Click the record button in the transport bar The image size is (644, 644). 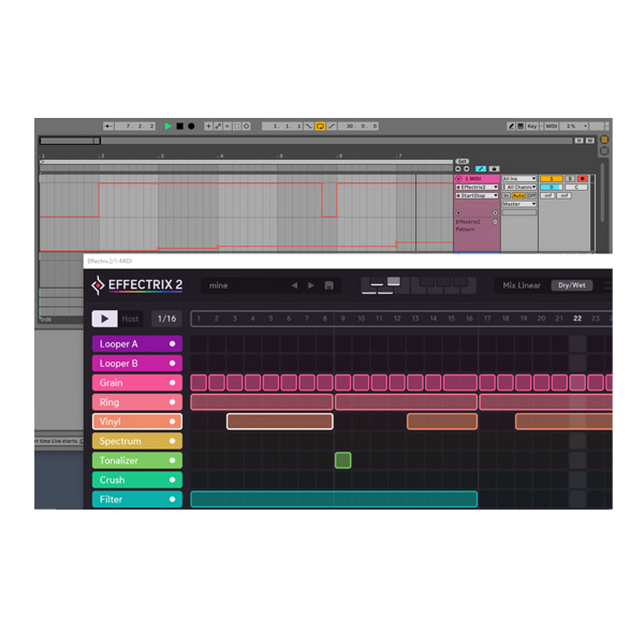[x=191, y=126]
